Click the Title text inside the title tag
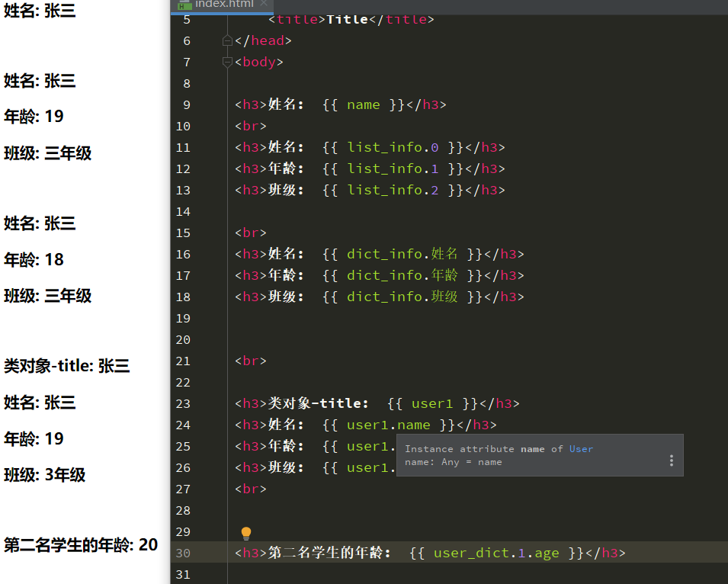Viewport: 728px width, 584px height. pyautogui.click(x=348, y=19)
